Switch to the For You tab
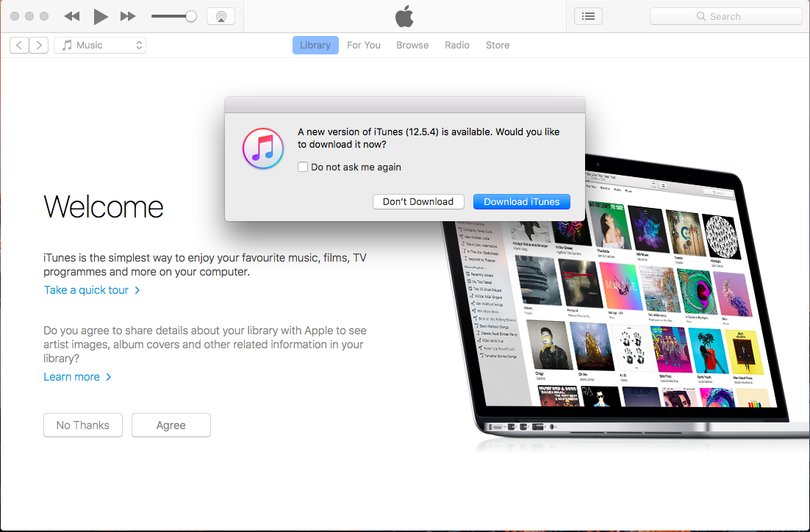Image resolution: width=810 pixels, height=532 pixels. pos(364,46)
